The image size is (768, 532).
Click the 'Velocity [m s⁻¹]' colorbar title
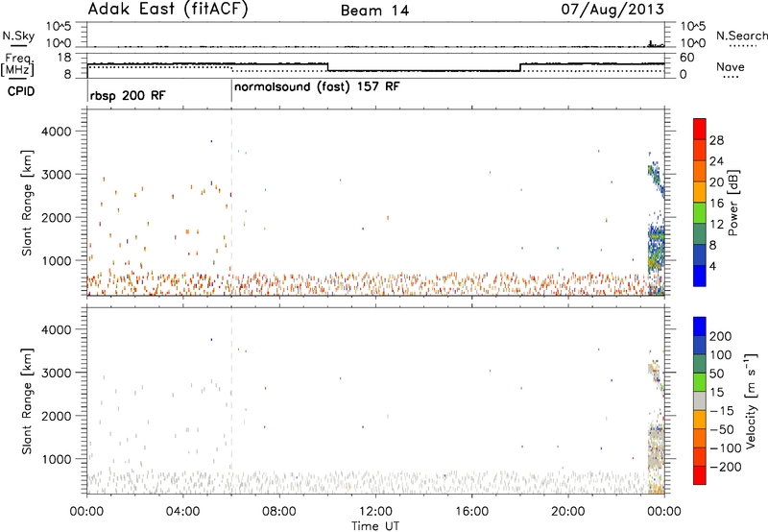pyautogui.click(x=750, y=401)
